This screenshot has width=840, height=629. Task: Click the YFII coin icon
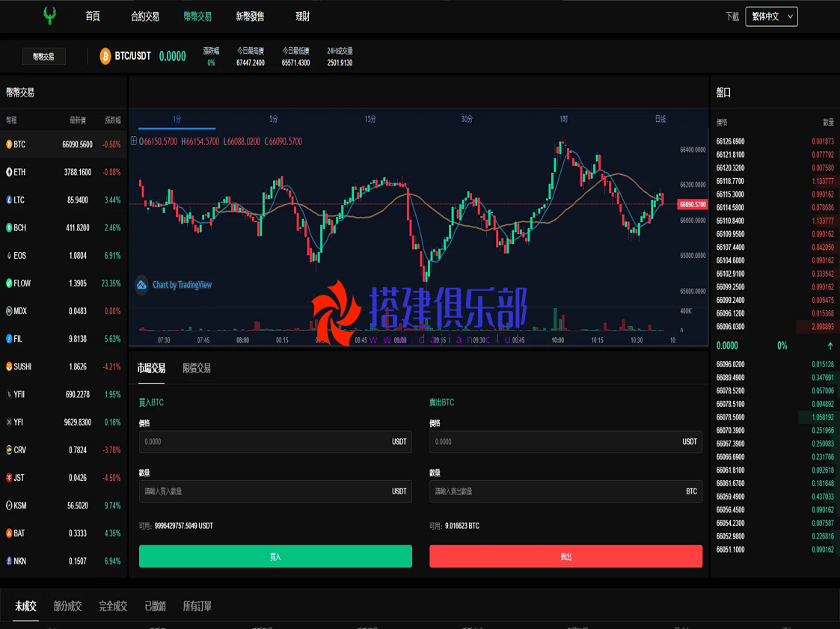(x=9, y=394)
